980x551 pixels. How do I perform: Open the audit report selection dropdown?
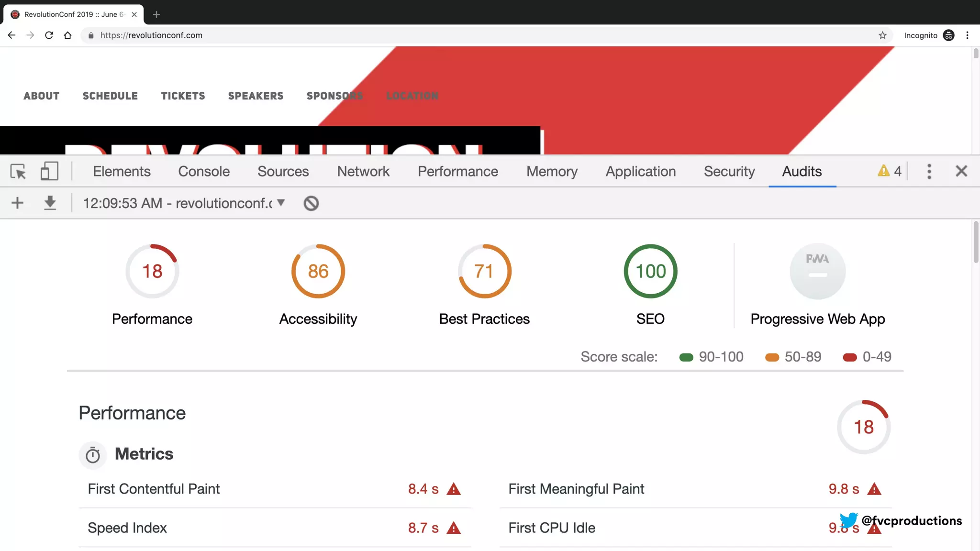coord(185,203)
